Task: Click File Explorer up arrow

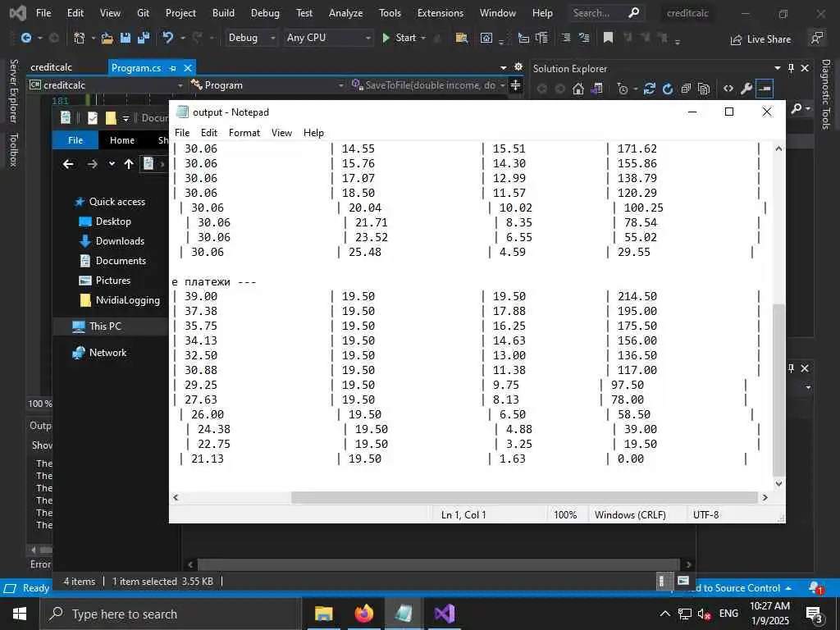Action: point(129,164)
